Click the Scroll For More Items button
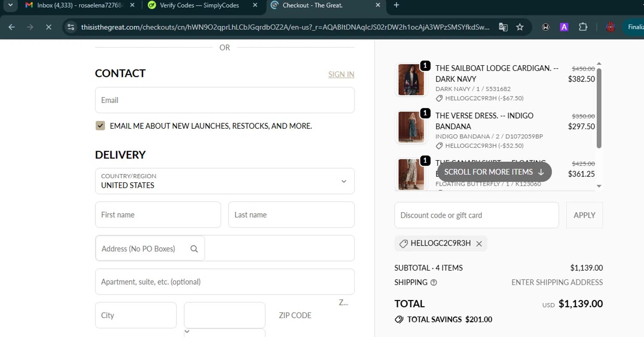The height and width of the screenshot is (337, 644). pyautogui.click(x=494, y=172)
